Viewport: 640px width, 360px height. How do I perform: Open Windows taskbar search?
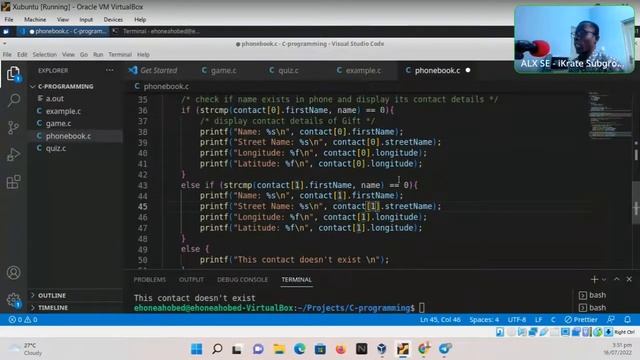tap(217, 349)
